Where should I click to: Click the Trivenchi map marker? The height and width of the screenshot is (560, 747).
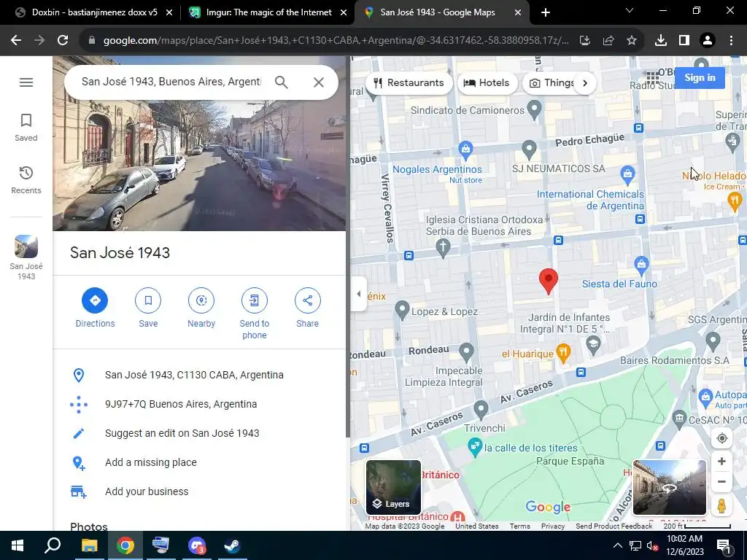click(x=481, y=410)
